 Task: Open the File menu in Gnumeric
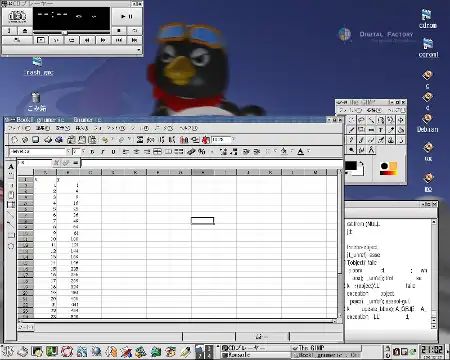19,128
